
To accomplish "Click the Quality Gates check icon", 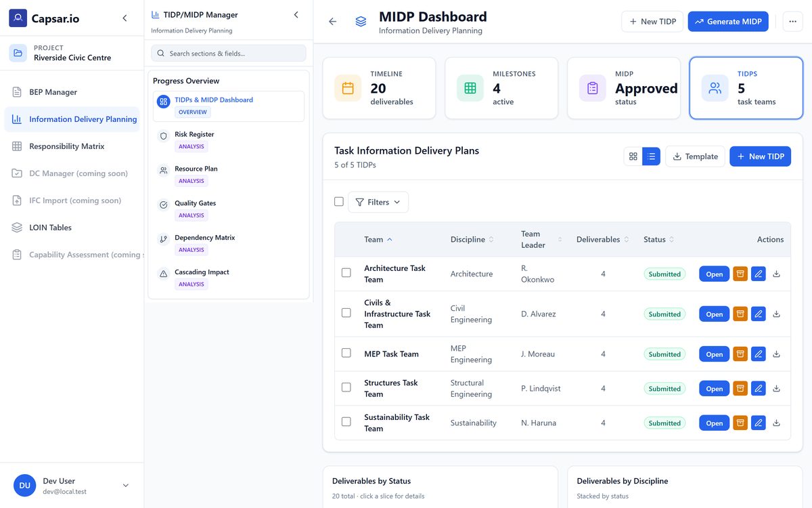I will (x=163, y=205).
